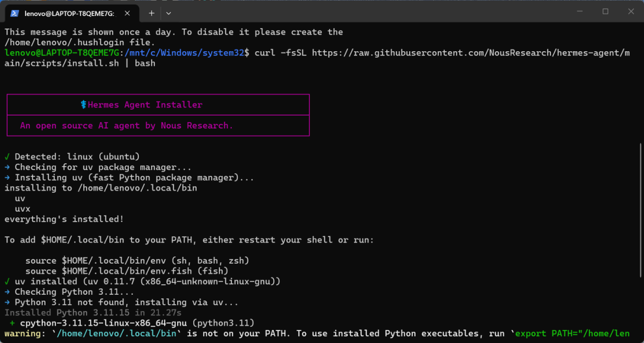
Task: Open the raw.githubusercontent.com install script URL
Action: coord(471,53)
